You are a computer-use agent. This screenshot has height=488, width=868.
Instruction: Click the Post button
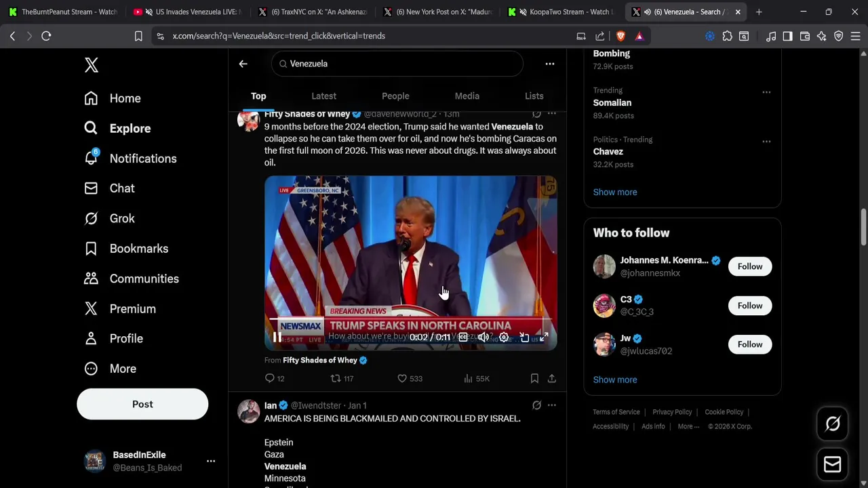[142, 404]
